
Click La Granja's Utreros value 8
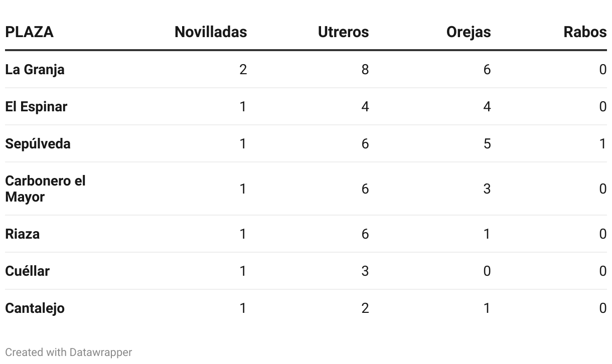coord(365,69)
